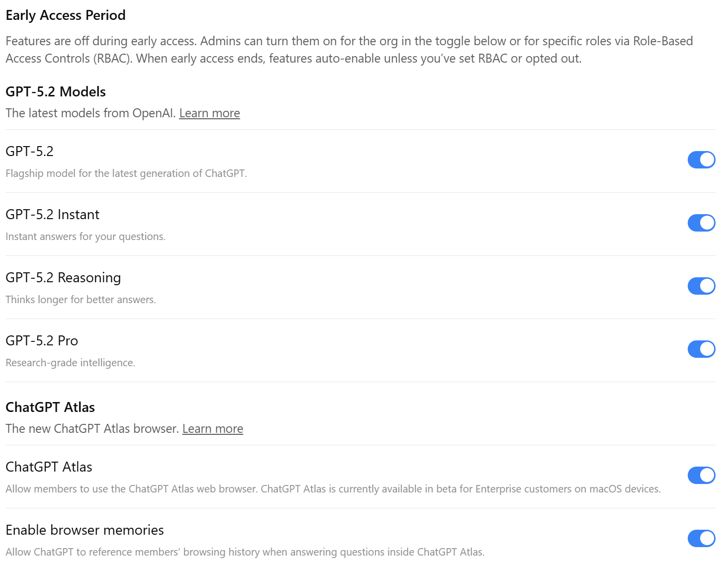The width and height of the screenshot is (728, 566).
Task: Open Learn more link for GPT-5.2 Models
Action: tap(209, 113)
